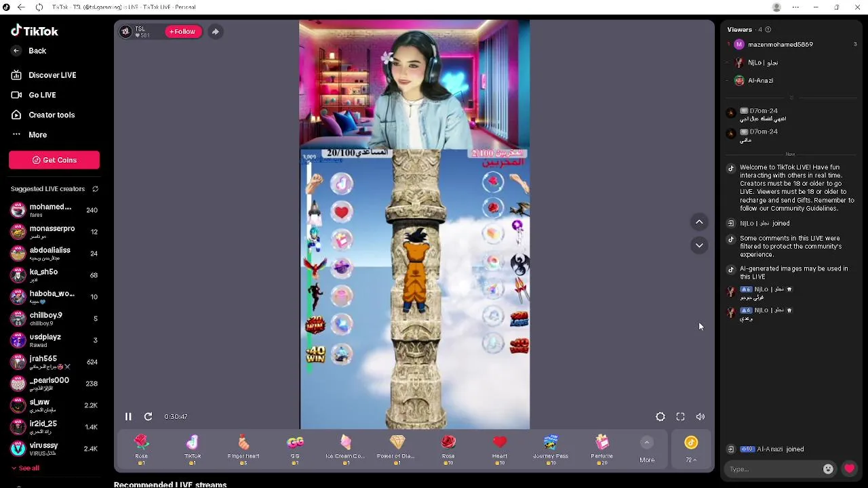868x488 pixels.
Task: Click the Viewers info help icon
Action: tap(768, 30)
